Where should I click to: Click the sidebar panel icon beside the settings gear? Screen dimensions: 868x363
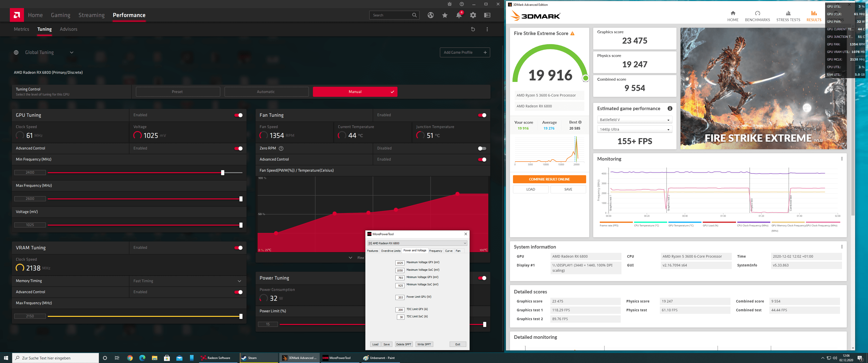[487, 15]
